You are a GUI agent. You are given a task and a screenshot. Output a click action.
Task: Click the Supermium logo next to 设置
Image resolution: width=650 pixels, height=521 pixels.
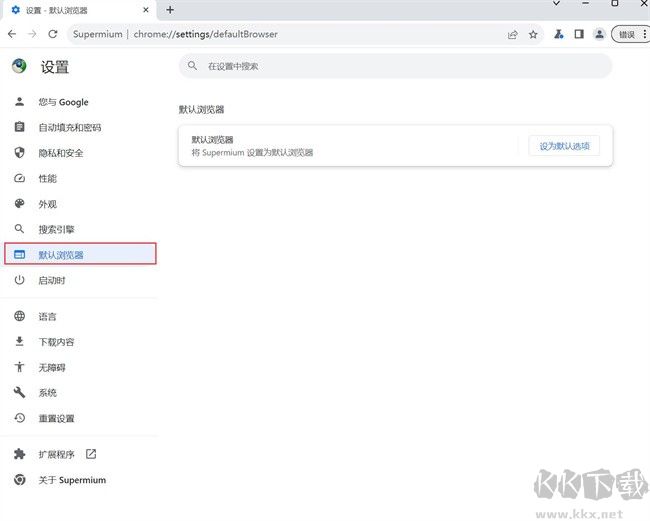click(x=19, y=66)
